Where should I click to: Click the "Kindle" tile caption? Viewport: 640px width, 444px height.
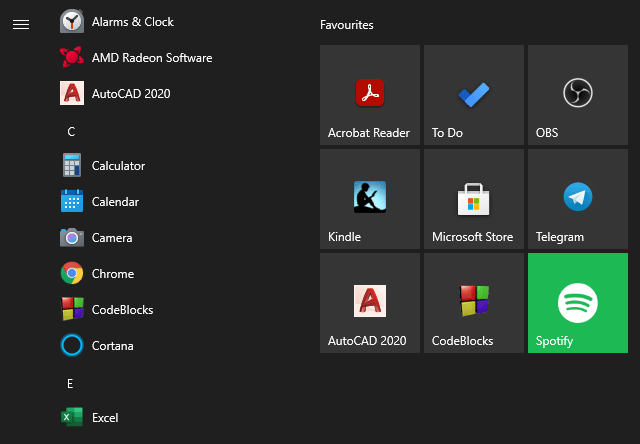pos(344,237)
